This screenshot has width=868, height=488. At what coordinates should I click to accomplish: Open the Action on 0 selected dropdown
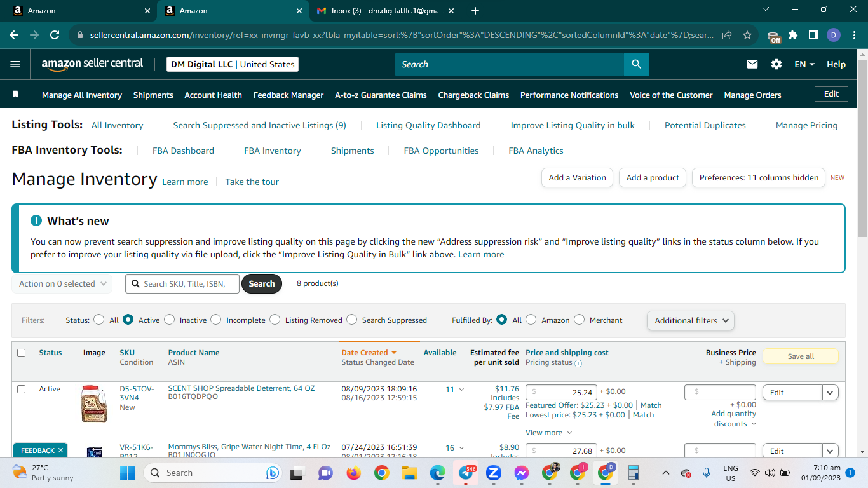(62, 284)
